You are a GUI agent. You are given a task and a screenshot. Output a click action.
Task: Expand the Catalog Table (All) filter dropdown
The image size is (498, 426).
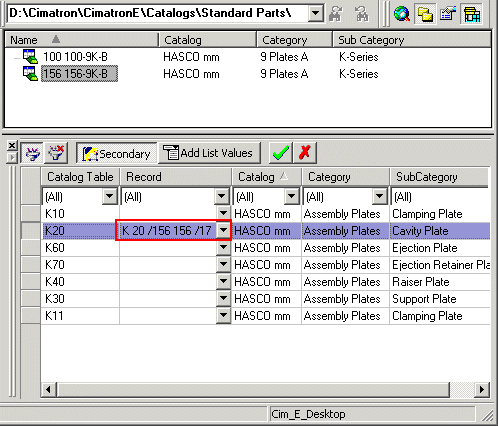click(110, 196)
